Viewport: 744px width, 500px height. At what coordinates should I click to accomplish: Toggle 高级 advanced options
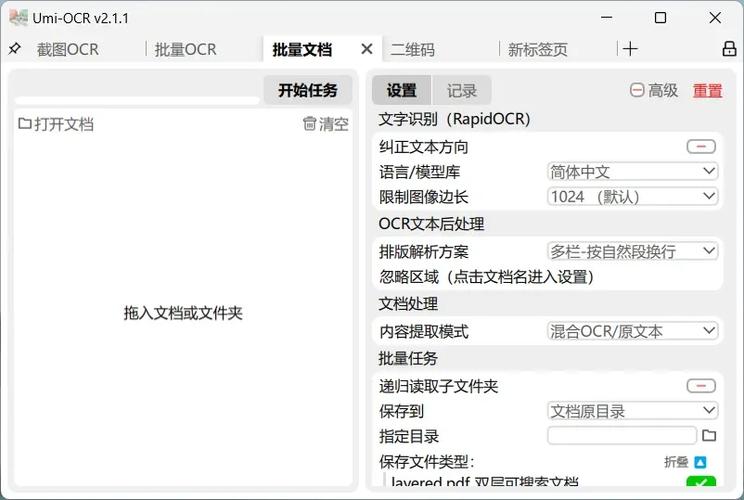click(x=654, y=90)
